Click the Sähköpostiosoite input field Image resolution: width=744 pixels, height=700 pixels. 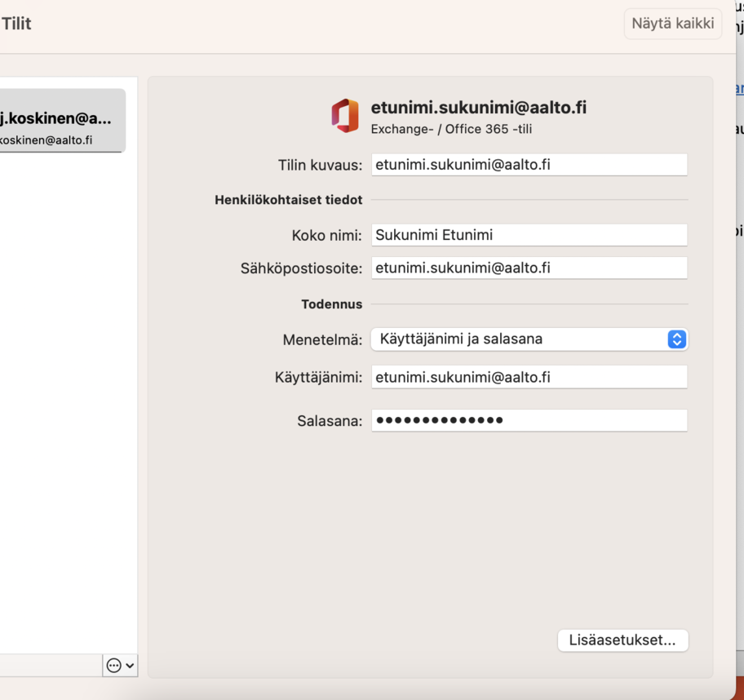click(529, 268)
